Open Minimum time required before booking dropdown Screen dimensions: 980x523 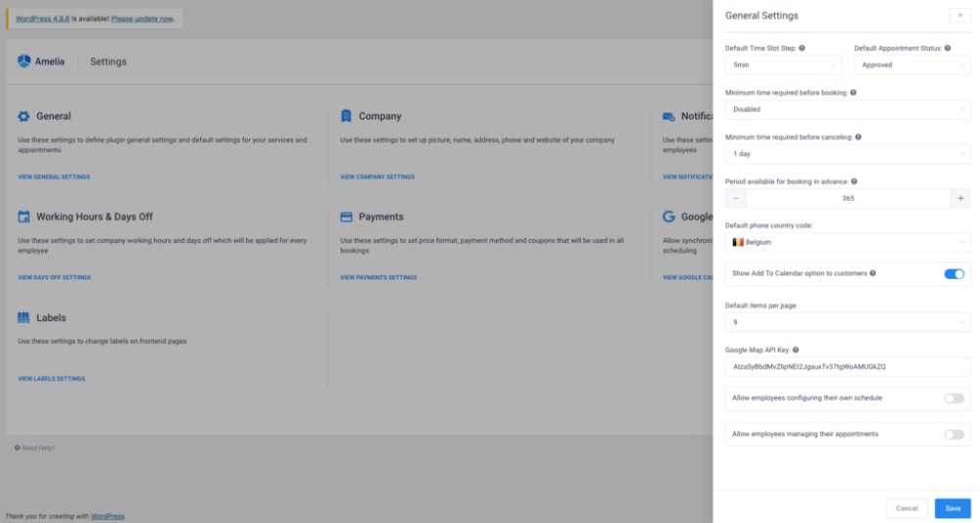click(x=848, y=110)
